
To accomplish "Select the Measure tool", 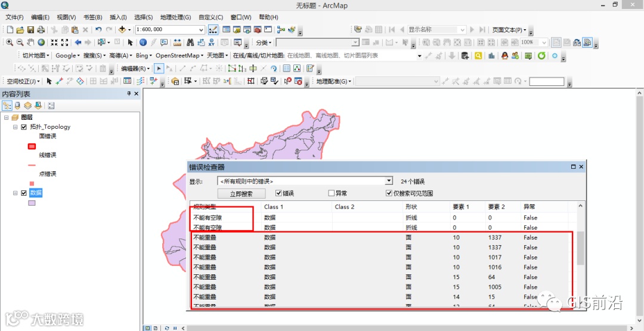I will (x=178, y=42).
